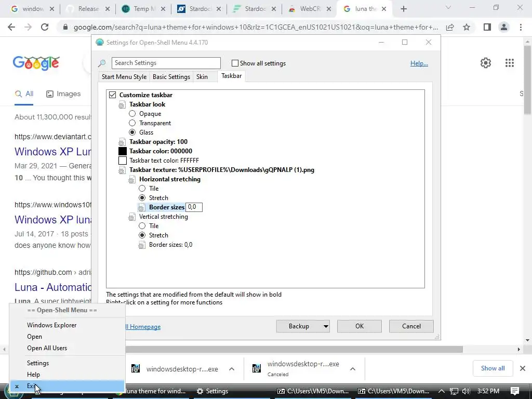Open the Windows notification center icon
532x399 pixels.
(515, 391)
